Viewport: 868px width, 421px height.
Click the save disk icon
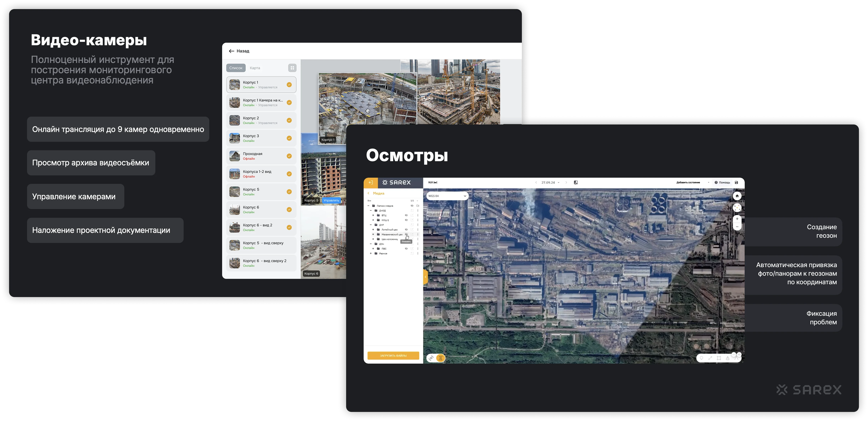[x=736, y=183]
